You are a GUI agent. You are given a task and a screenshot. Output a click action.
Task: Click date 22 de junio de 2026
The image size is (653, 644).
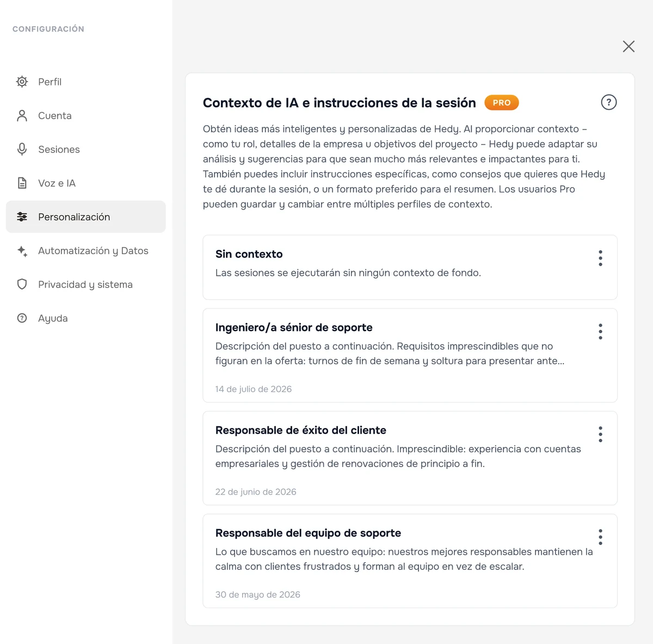(x=256, y=492)
